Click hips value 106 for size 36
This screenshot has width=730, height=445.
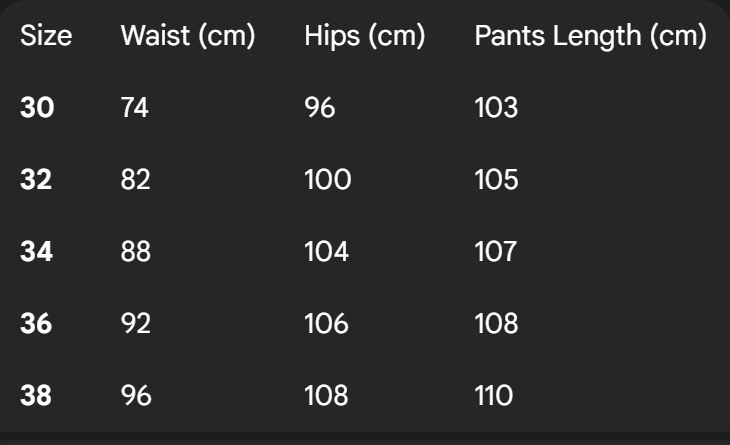tap(327, 323)
